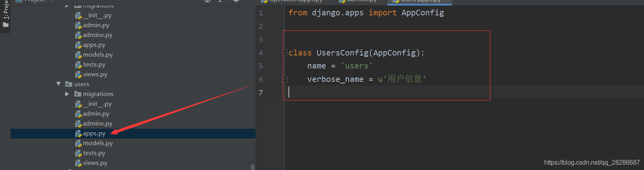This screenshot has width=644, height=170.
Task: Place cursor on the 'from' keyword
Action: (x=298, y=13)
